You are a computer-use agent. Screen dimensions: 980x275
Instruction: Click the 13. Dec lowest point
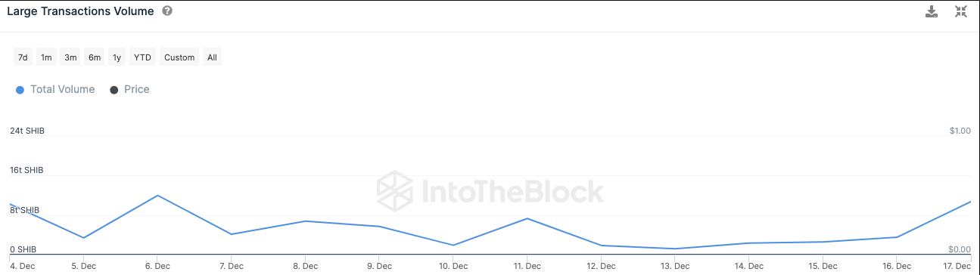coord(675,249)
